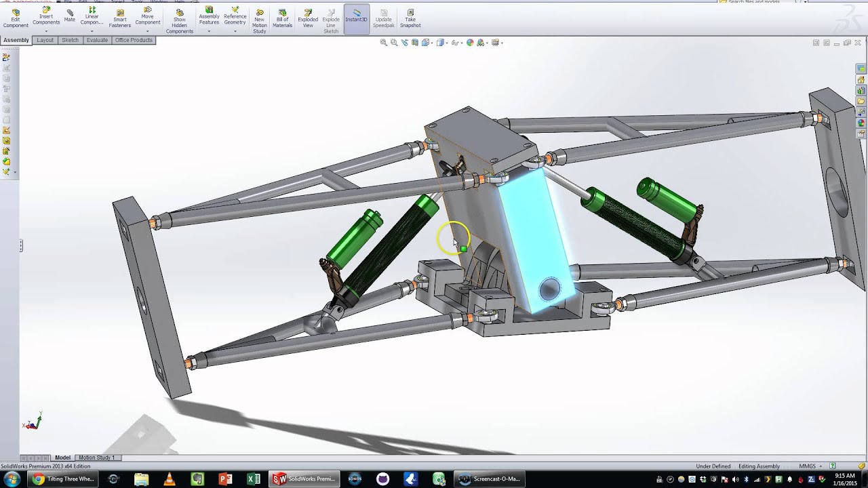Image resolution: width=868 pixels, height=488 pixels.
Task: Open Appearances tab in task pane
Action: [x=861, y=123]
